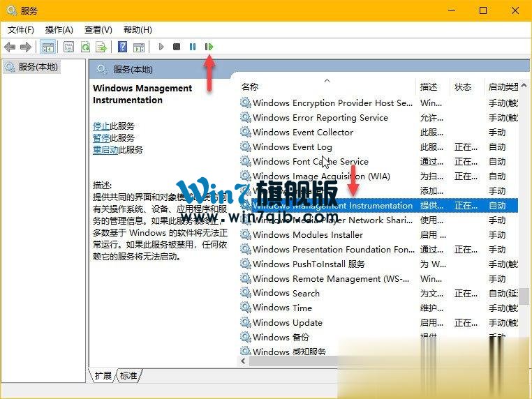Image resolution: width=532 pixels, height=399 pixels.
Task: Select Windows Management Instrumentation row
Action: tap(378, 206)
